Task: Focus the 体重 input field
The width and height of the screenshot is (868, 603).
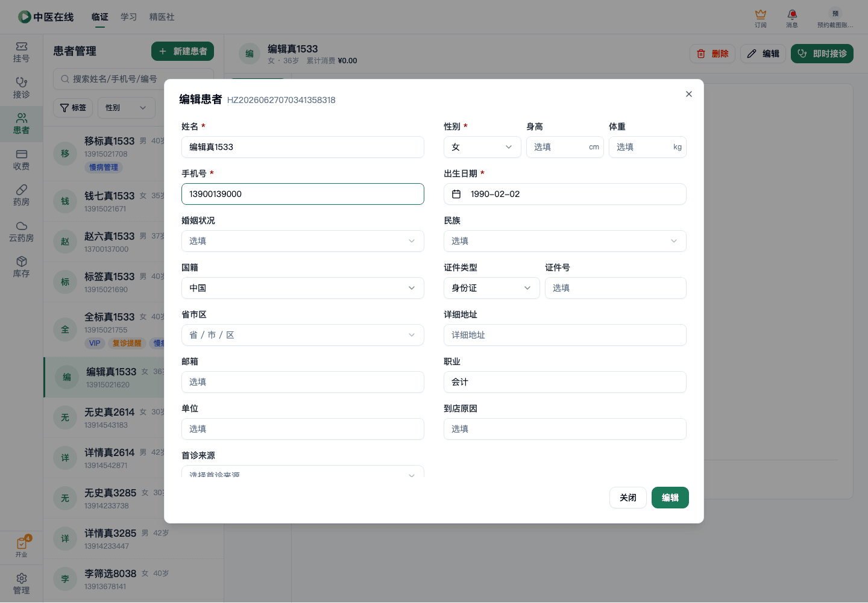Action: tap(647, 147)
